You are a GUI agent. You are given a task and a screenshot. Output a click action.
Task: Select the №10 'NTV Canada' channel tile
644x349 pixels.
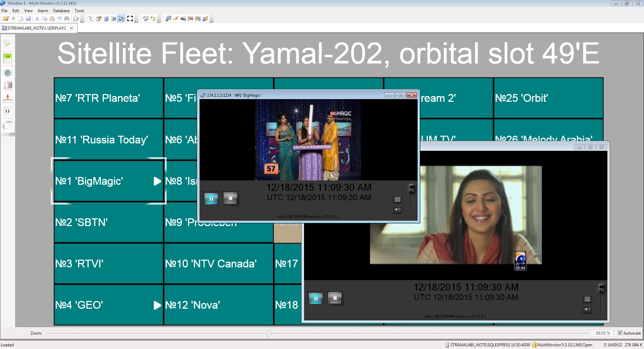coord(218,263)
